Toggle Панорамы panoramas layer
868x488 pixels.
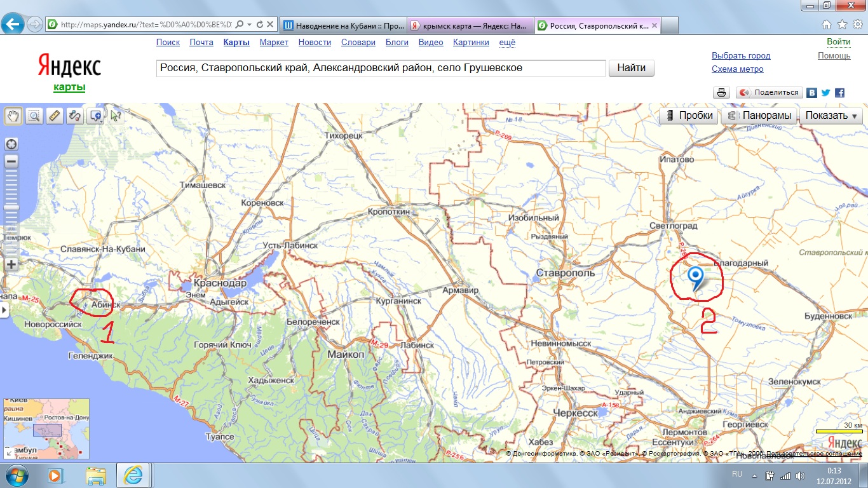pos(760,116)
